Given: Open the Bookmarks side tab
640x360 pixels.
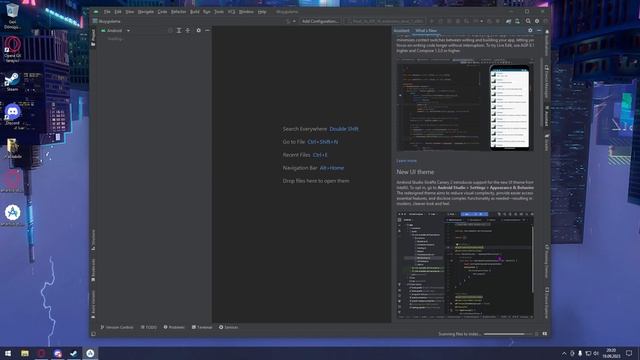Looking at the screenshot, I should (93, 270).
